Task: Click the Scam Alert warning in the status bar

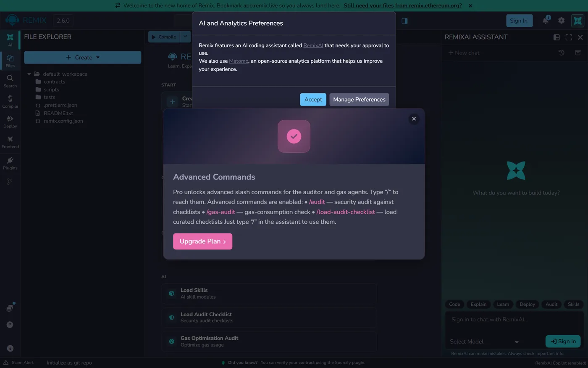Action: tap(18, 363)
